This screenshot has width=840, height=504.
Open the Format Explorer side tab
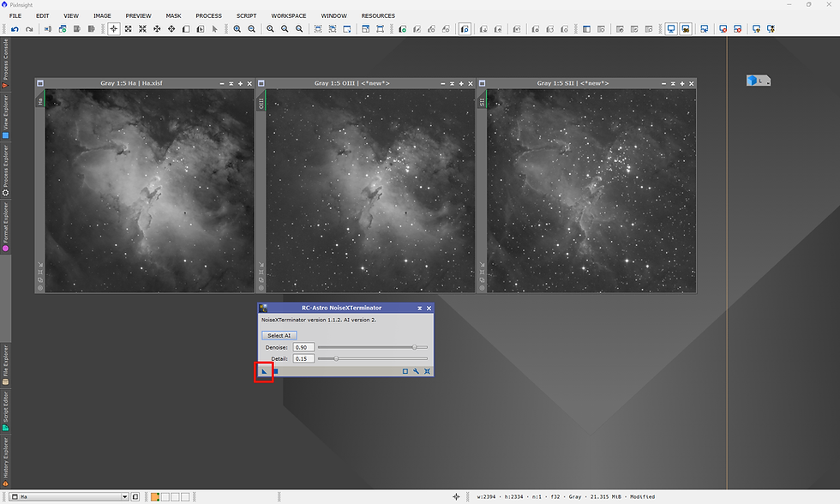coord(5,226)
